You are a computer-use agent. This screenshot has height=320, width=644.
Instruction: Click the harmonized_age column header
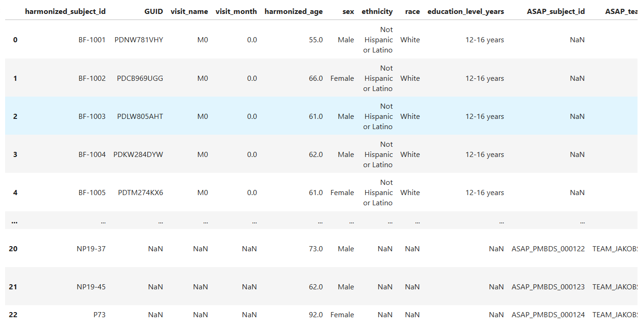point(294,11)
